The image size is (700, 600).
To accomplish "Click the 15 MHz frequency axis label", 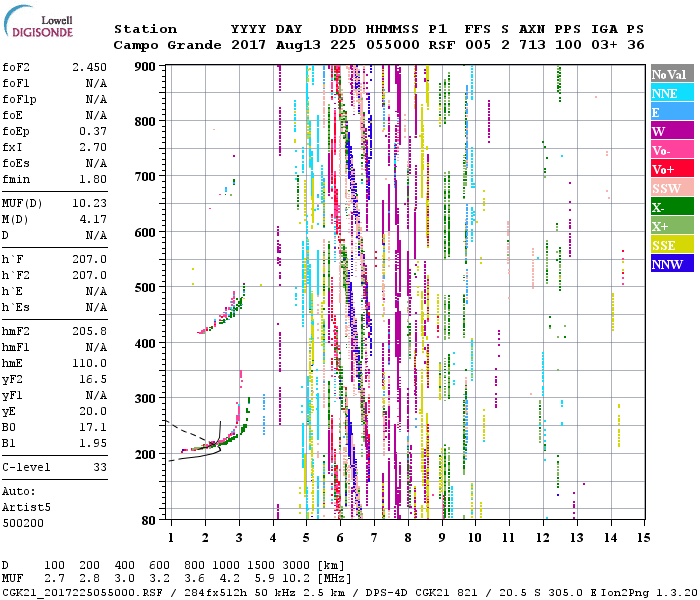I will point(643,536).
